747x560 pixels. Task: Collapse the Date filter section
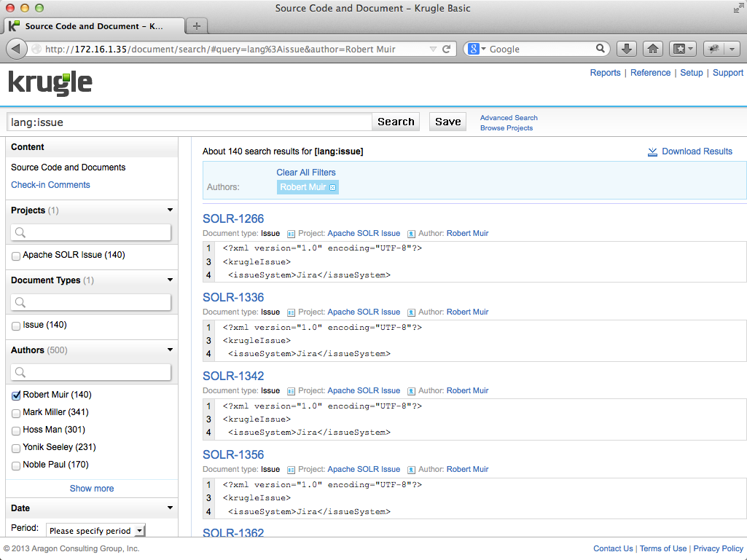coord(170,508)
